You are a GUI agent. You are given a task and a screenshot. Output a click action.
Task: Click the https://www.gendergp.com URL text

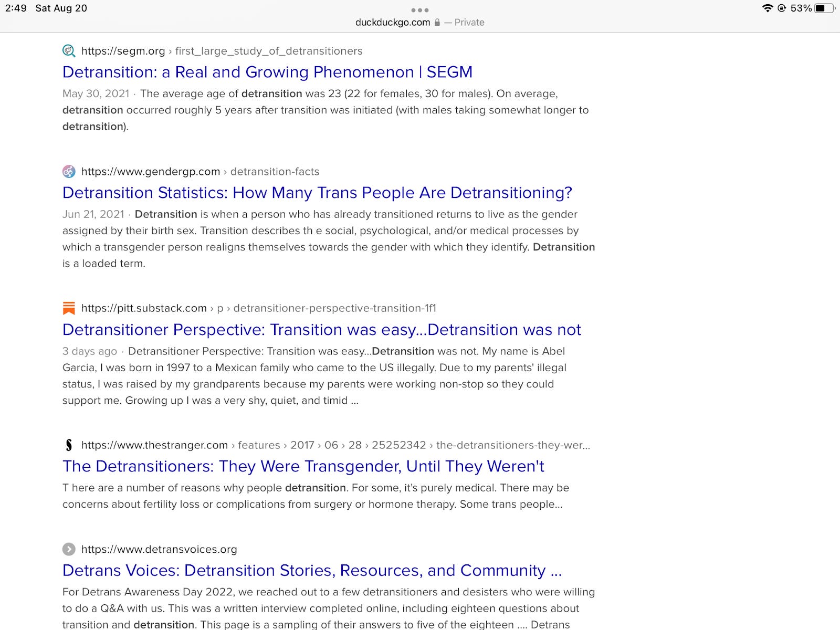pyautogui.click(x=151, y=172)
